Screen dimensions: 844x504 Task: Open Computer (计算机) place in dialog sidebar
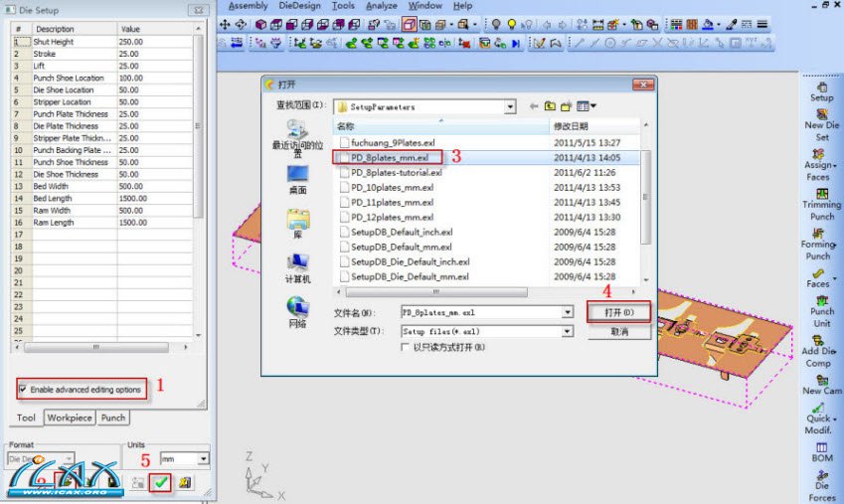pos(297,268)
